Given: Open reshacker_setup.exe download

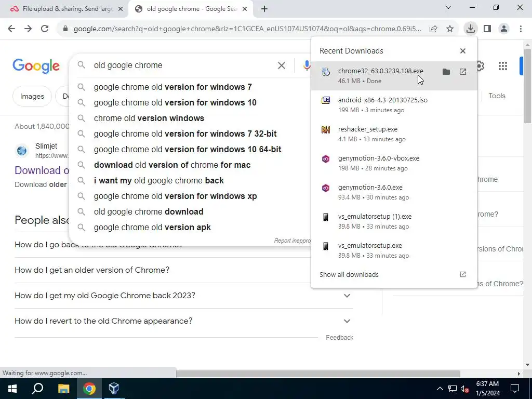Looking at the screenshot, I should (x=394, y=134).
